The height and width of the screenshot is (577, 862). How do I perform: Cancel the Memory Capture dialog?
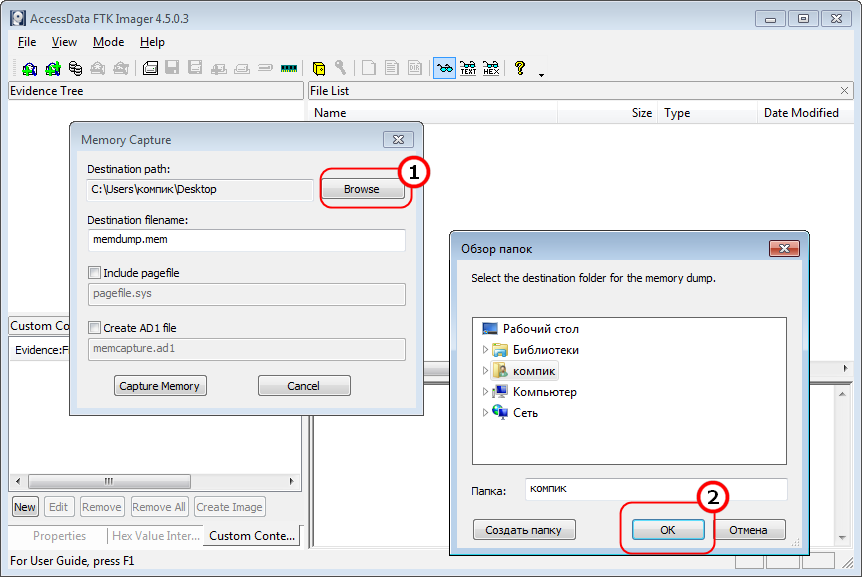tap(303, 386)
